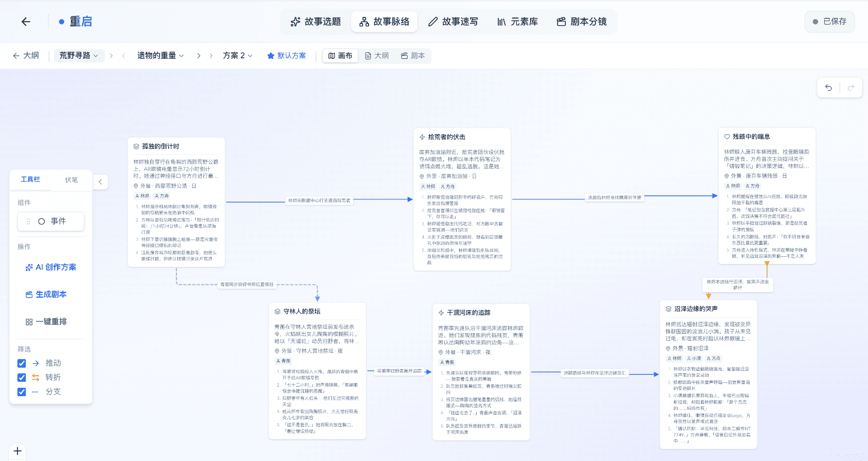Click the lightning icon on 拾荒者的伏击 card
868x461 pixels.
[422, 137]
